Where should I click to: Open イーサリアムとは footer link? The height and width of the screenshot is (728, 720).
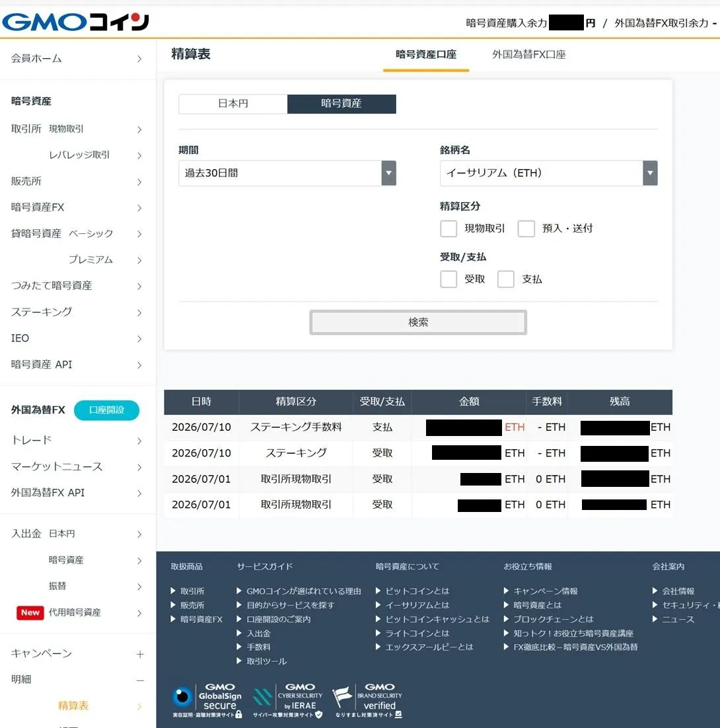click(417, 605)
